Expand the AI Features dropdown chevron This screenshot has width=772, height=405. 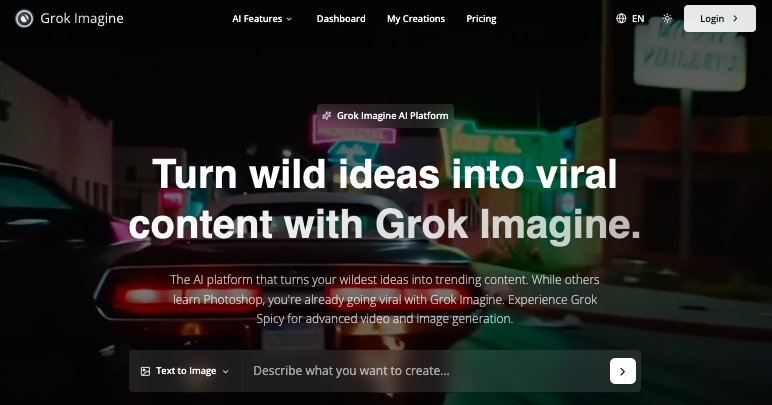pos(289,19)
